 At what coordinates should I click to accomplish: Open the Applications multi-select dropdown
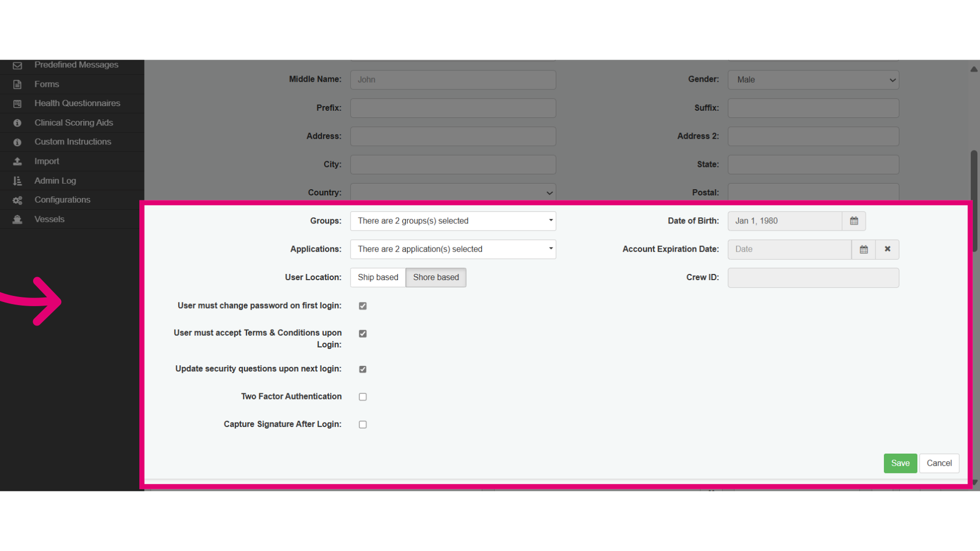[x=453, y=249]
